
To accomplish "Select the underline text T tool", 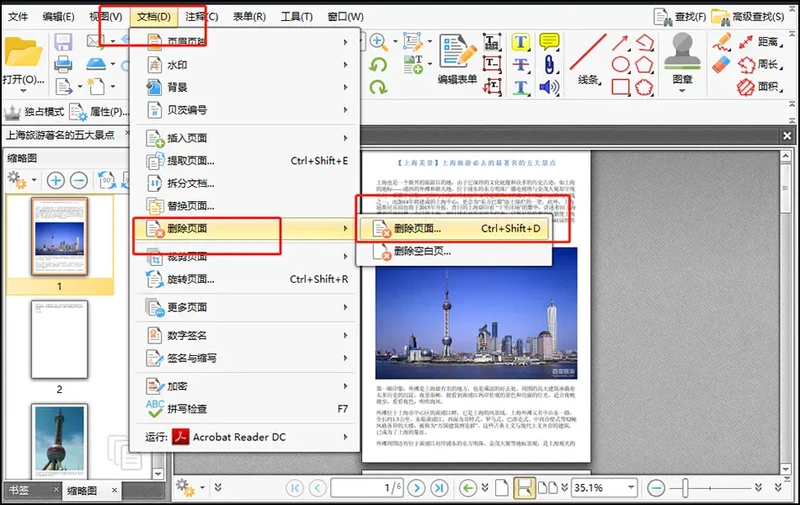I will pyautogui.click(x=521, y=87).
